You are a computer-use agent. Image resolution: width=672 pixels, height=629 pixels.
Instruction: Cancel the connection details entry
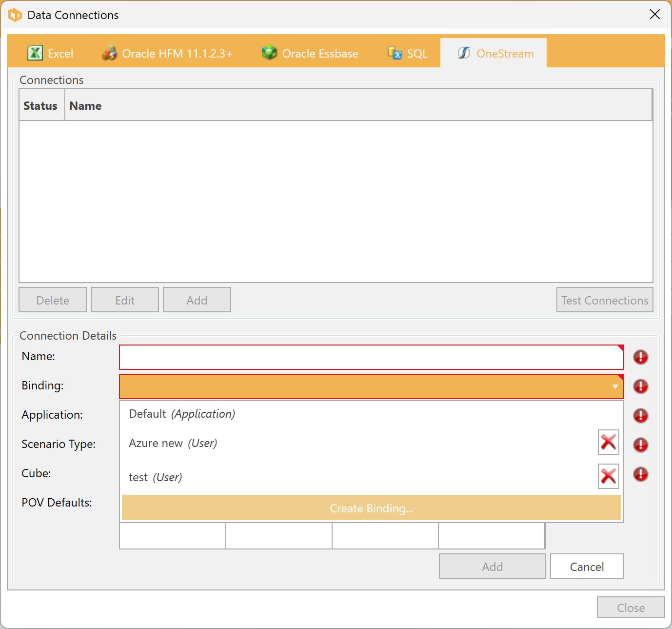(x=587, y=566)
